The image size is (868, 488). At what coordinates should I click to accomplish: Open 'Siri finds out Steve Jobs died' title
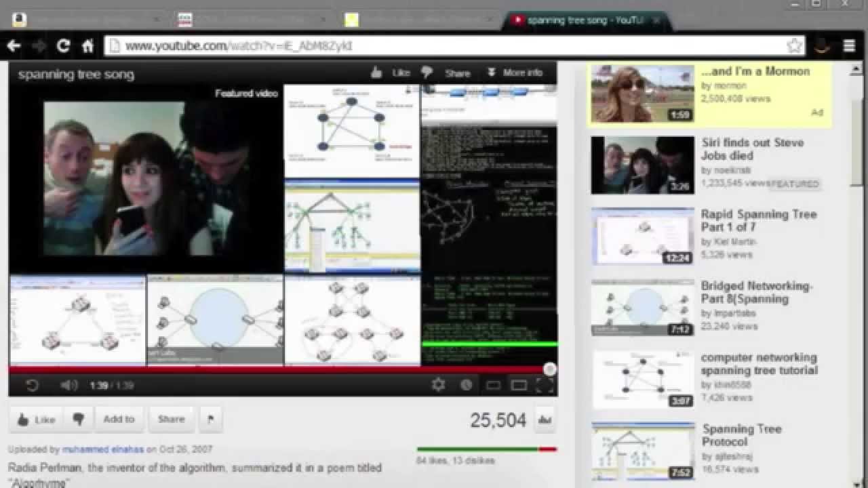752,149
